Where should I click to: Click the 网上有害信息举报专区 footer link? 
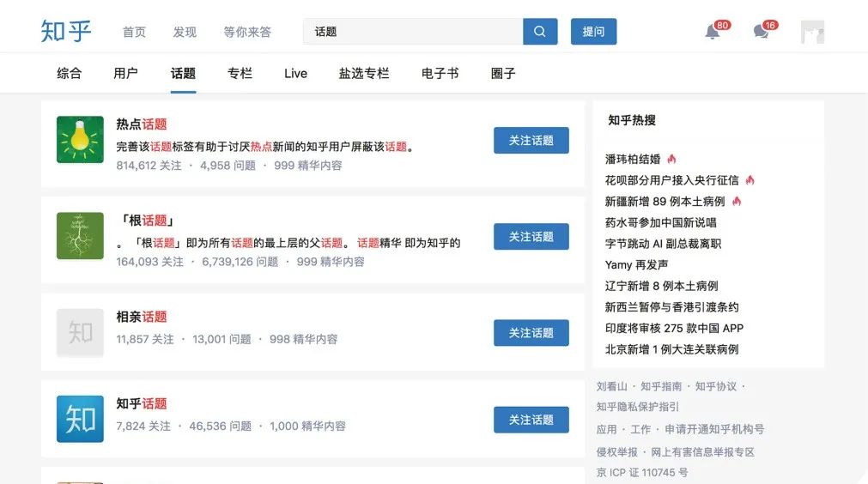tap(702, 452)
